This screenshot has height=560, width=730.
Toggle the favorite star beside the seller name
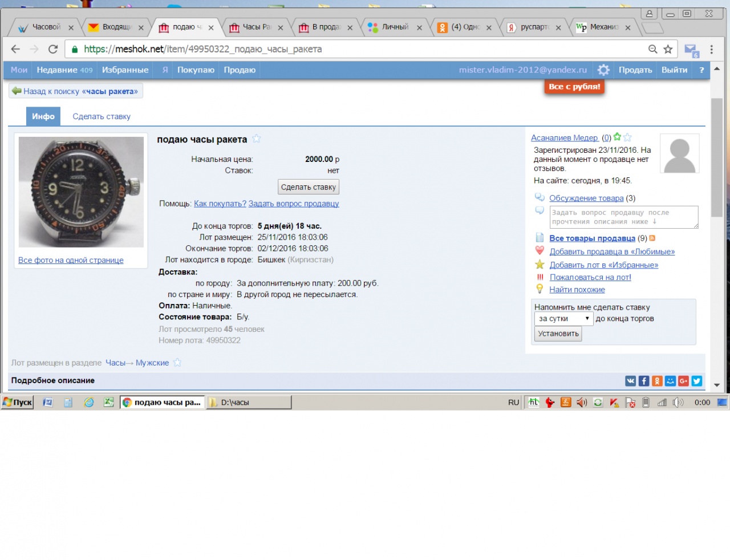point(627,137)
